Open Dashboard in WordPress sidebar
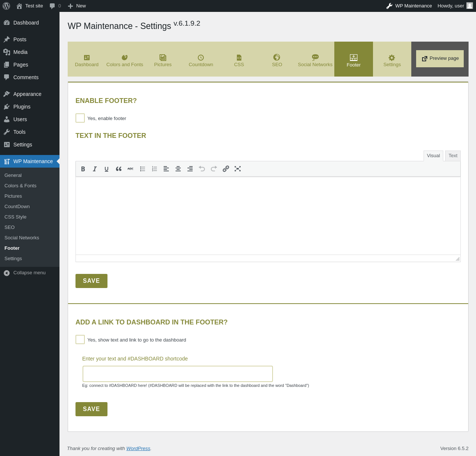This screenshot has height=456, width=476. tap(30, 23)
